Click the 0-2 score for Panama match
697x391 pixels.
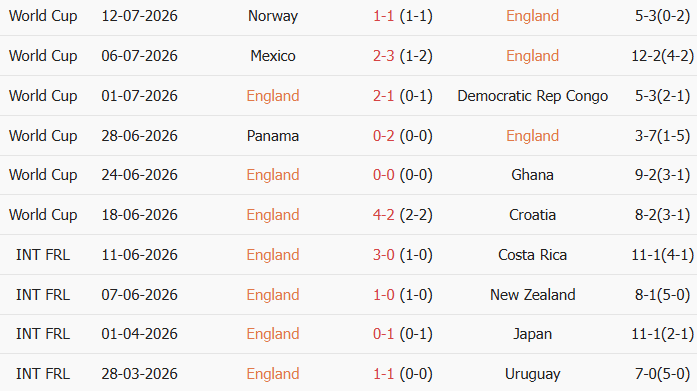tap(383, 136)
